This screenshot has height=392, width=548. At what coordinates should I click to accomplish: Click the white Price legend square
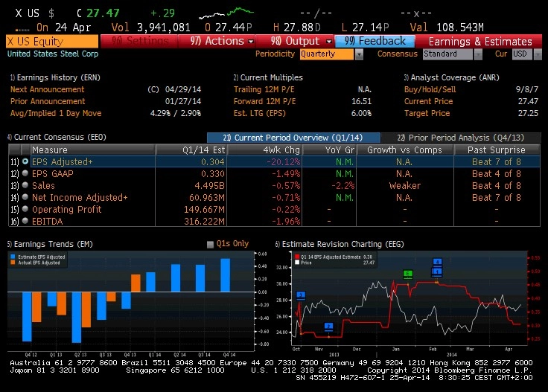click(x=297, y=263)
